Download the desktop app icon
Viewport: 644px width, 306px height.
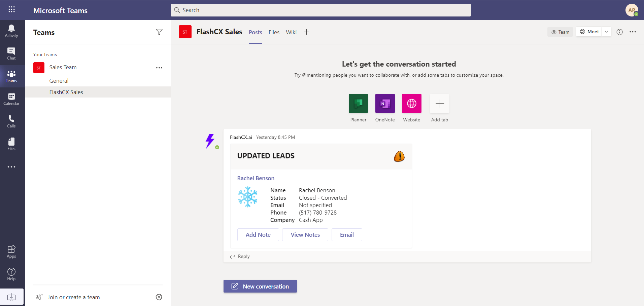pyautogui.click(x=11, y=297)
